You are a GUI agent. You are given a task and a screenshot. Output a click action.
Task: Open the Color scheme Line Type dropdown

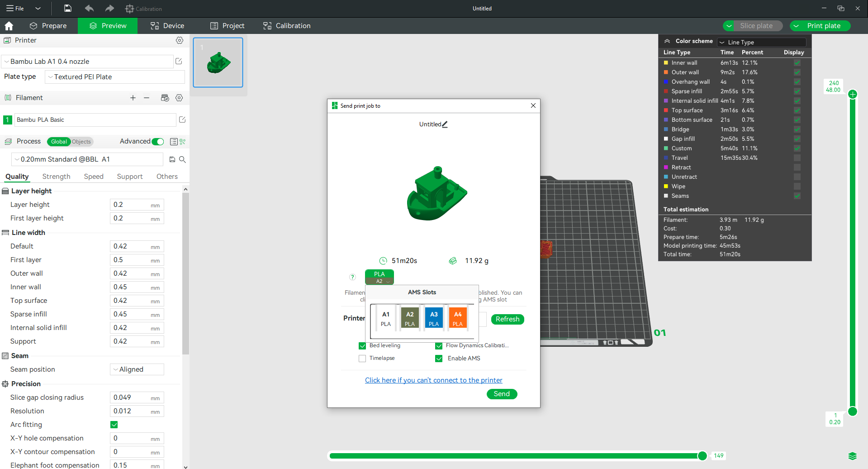pos(762,42)
